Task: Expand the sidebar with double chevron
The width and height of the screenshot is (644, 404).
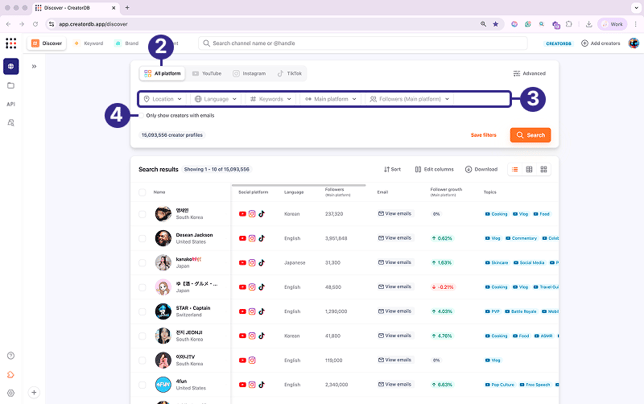Action: point(34,66)
